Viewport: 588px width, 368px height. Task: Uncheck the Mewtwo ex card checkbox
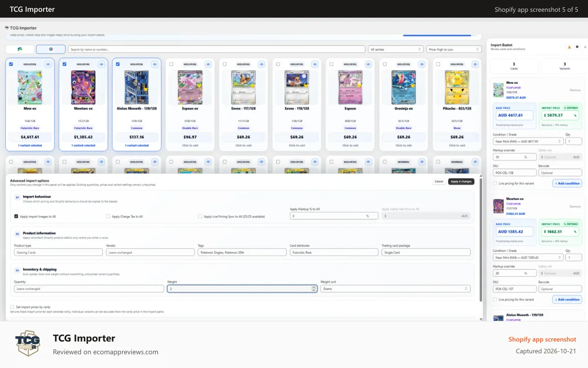(x=65, y=64)
